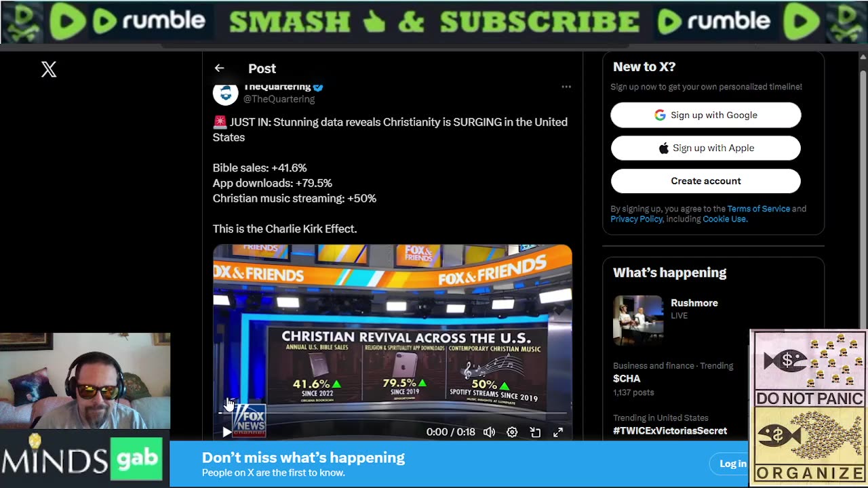Open the Privacy Policy link
Viewport: 868px width, 488px height.
point(636,219)
